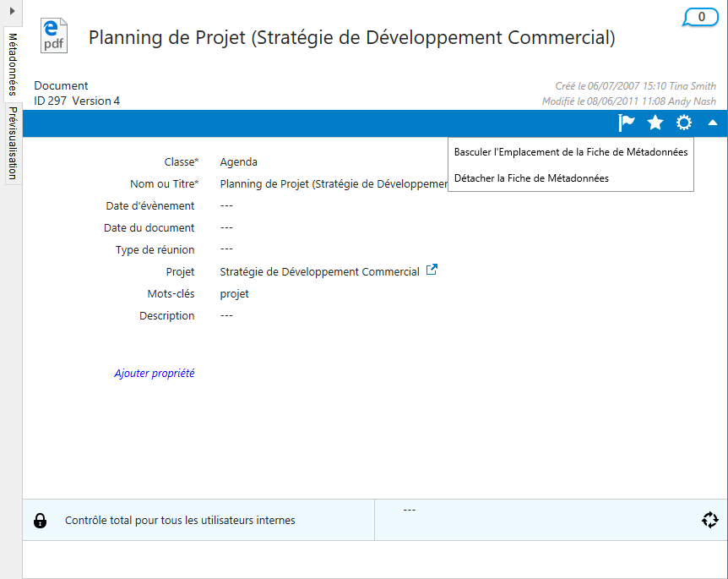This screenshot has width=728, height=579.
Task: Switch to the Prévisualisation tab
Action: point(13,143)
